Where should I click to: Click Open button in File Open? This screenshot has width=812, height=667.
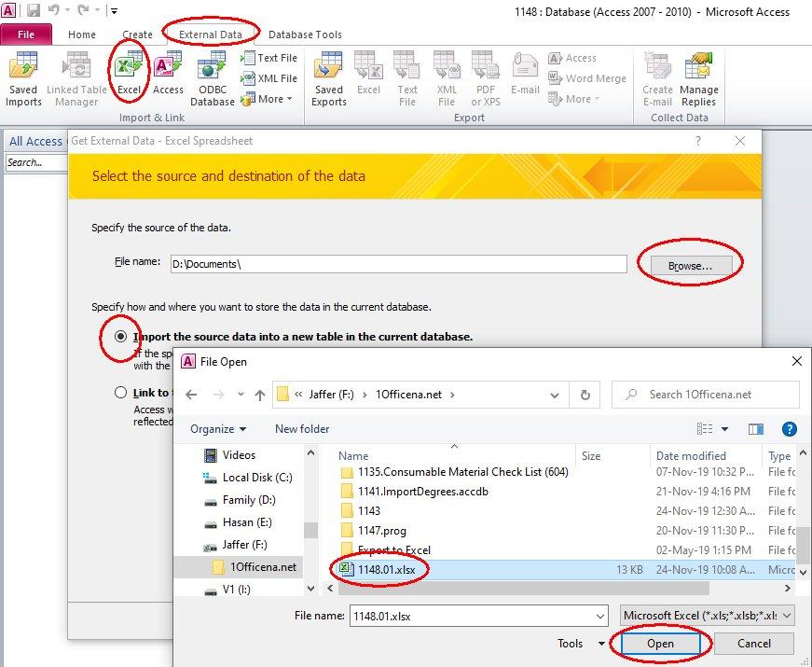click(660, 644)
